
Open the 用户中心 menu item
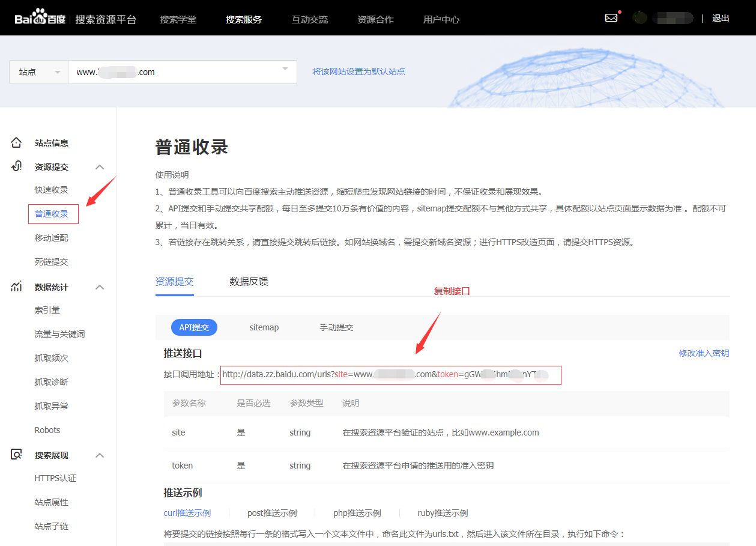[x=441, y=19]
